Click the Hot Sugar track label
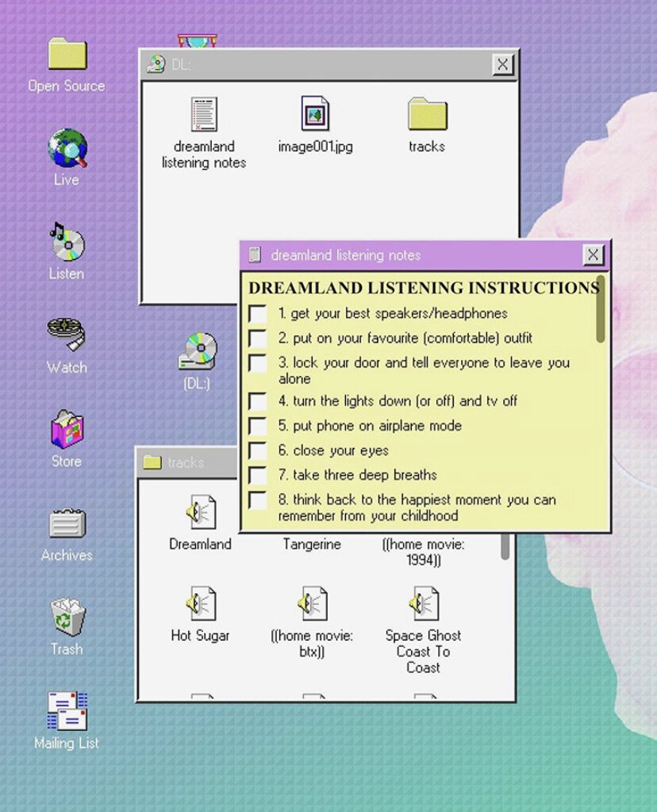657x812 pixels. pos(201,636)
